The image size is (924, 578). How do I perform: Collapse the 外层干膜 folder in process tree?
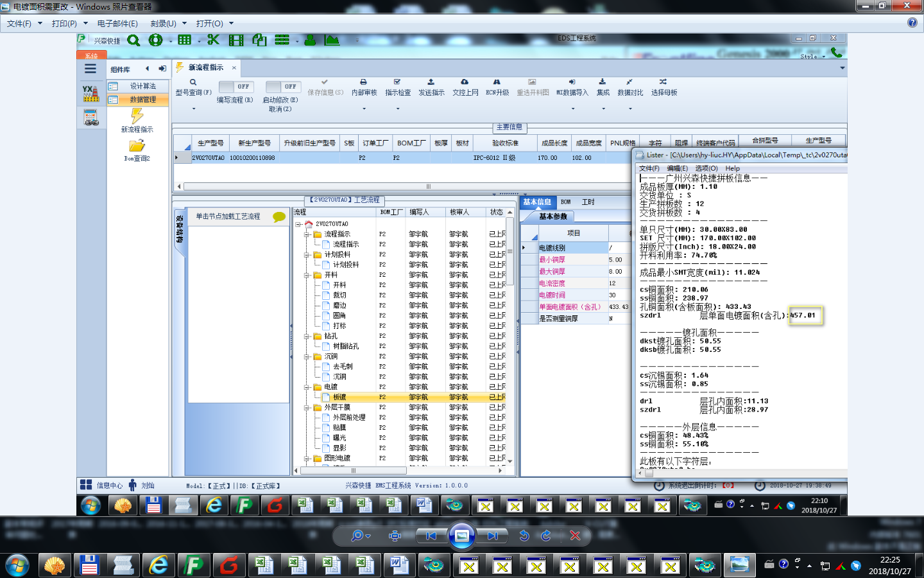coord(307,407)
